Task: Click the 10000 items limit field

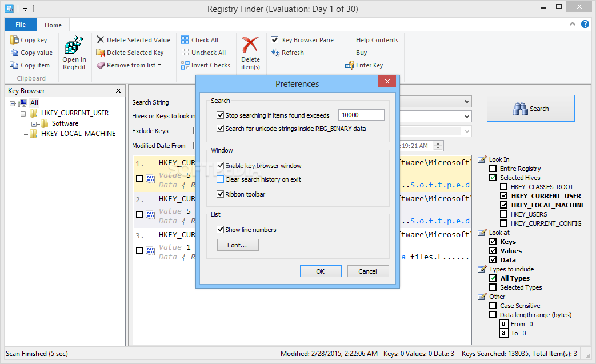Action: (x=361, y=115)
